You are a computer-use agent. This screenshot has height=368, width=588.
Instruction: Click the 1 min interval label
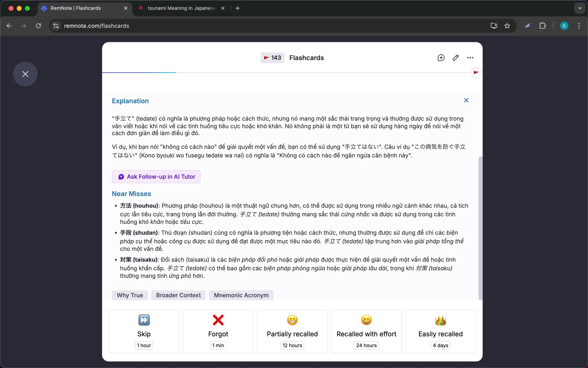click(x=218, y=345)
